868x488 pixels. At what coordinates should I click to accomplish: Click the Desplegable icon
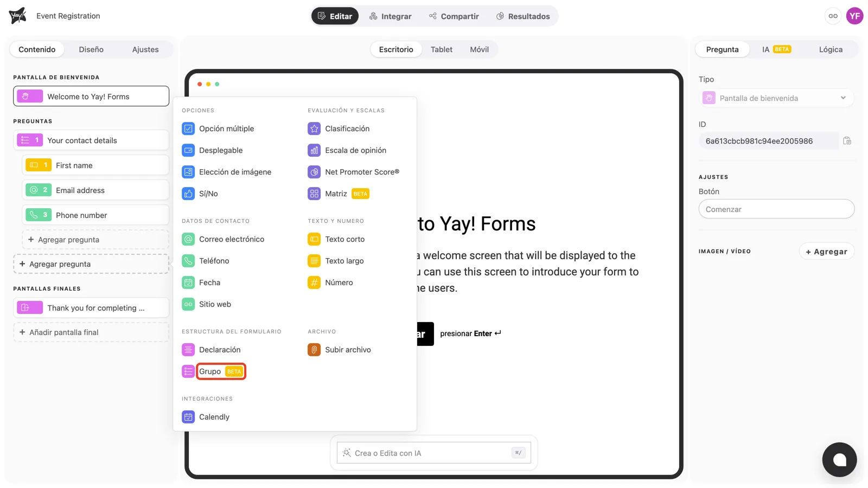click(188, 150)
